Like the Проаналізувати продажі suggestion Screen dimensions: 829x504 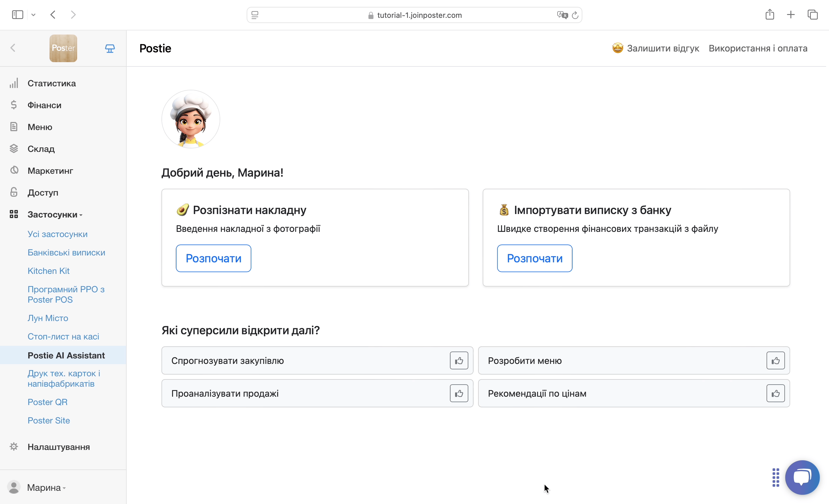(459, 394)
